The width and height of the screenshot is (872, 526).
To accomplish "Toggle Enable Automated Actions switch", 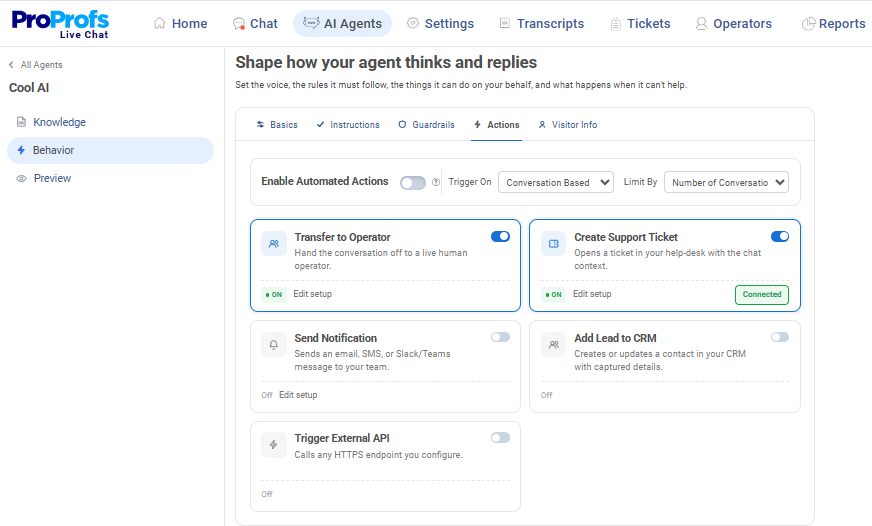I will [x=413, y=183].
